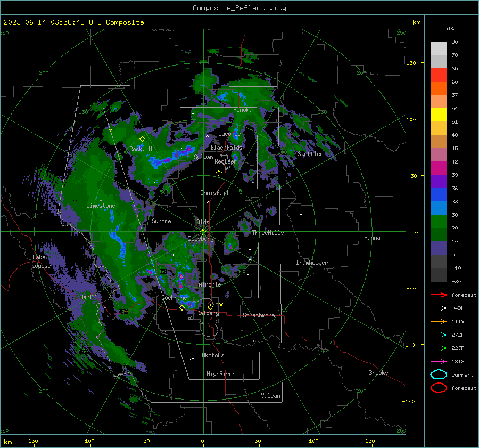Viewport: 479px width, 448px height.
Task: Click the red forecast ellipse icon
Action: tap(439, 388)
